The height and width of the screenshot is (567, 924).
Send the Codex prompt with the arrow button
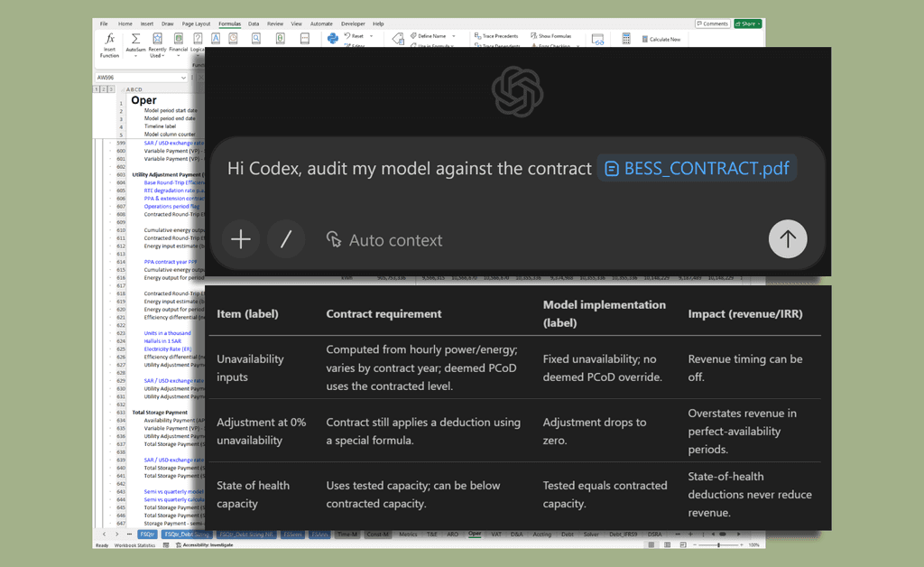point(788,238)
